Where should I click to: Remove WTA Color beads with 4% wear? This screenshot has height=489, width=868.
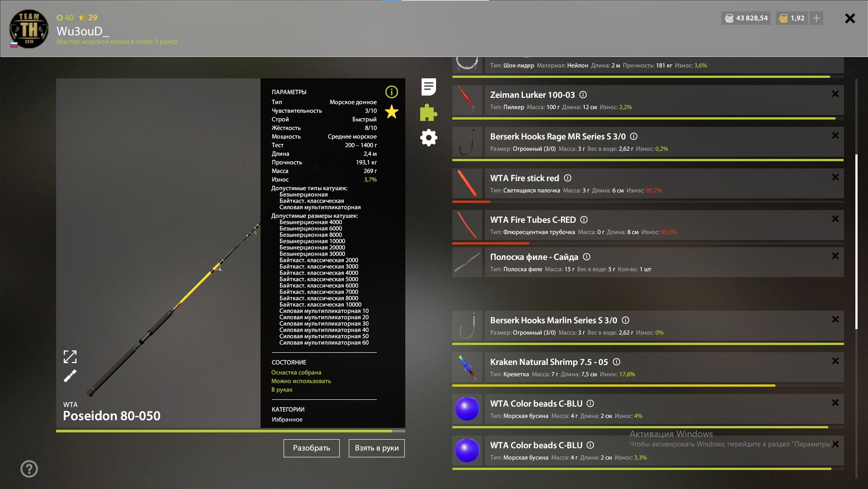835,403
